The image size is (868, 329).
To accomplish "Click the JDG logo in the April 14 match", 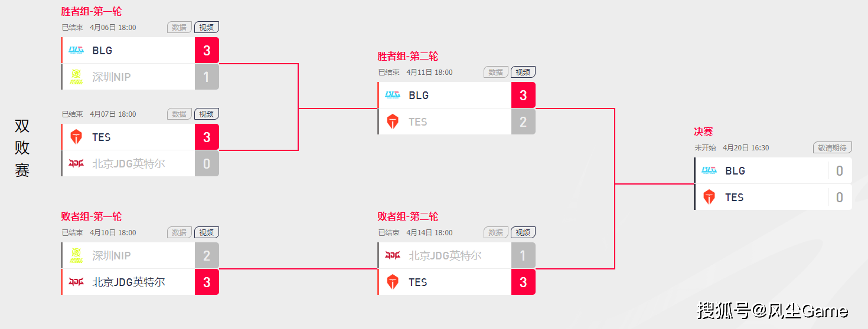I will coord(393,255).
